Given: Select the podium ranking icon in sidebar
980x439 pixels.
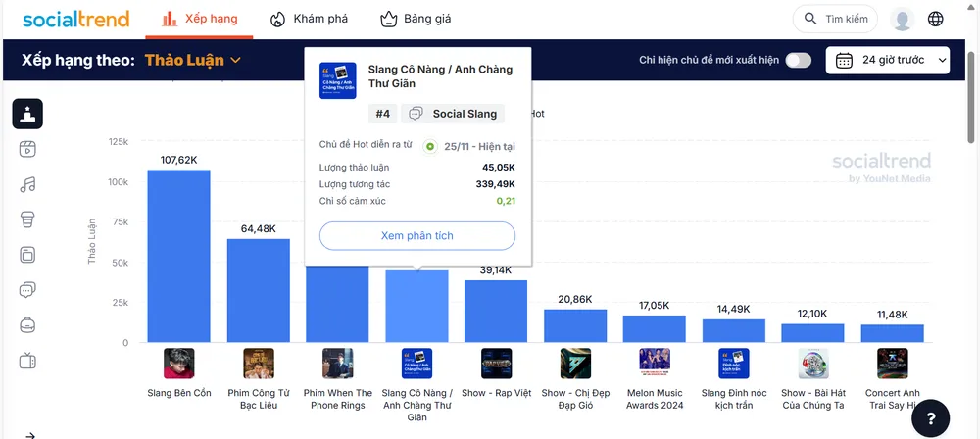Looking at the screenshot, I should [27, 114].
